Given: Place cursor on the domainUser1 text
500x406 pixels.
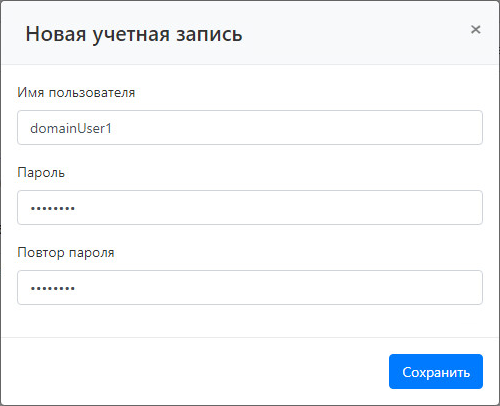Looking at the screenshot, I should (71, 128).
